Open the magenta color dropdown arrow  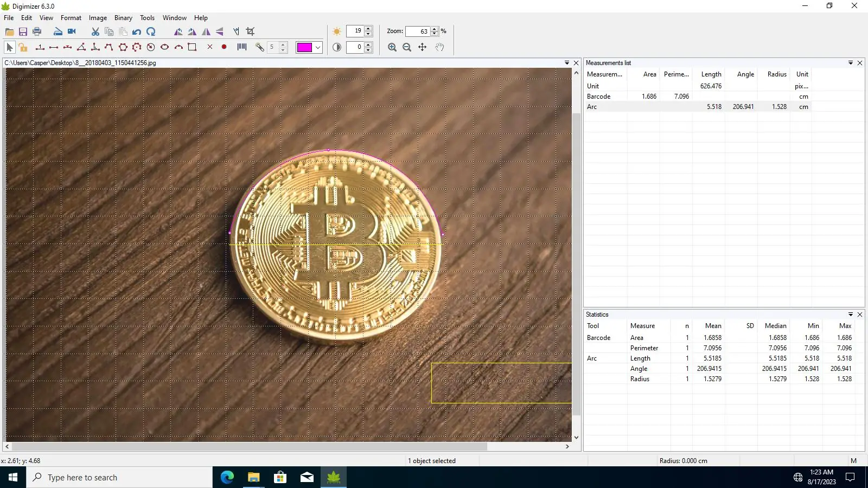click(x=318, y=47)
